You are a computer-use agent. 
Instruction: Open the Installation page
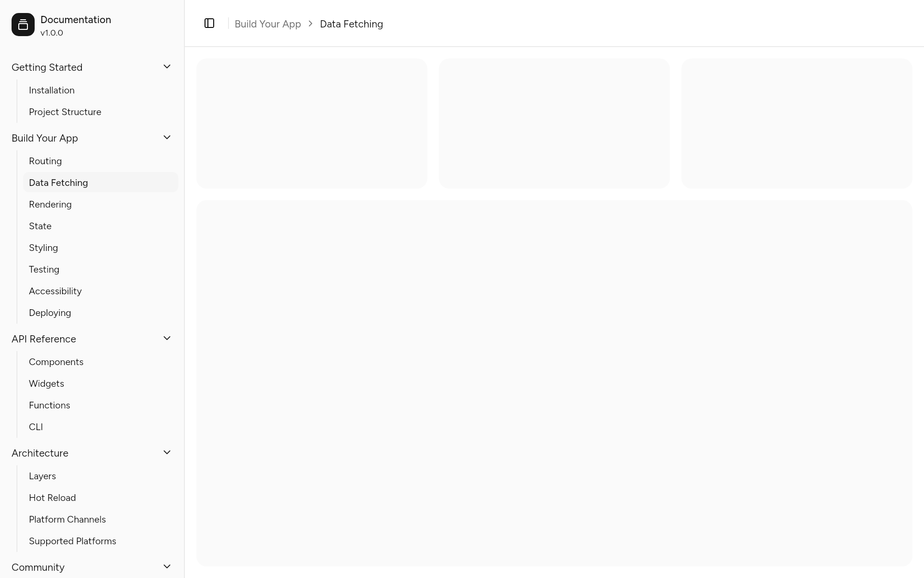tap(101, 90)
